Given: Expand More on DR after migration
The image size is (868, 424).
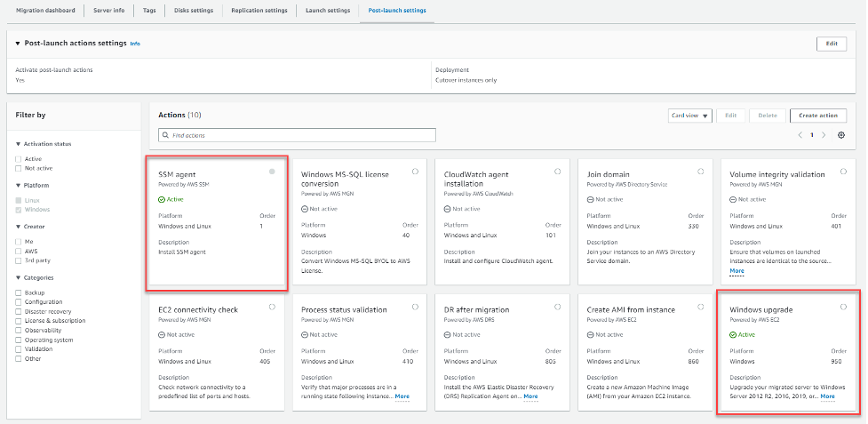Looking at the screenshot, I should click(530, 396).
